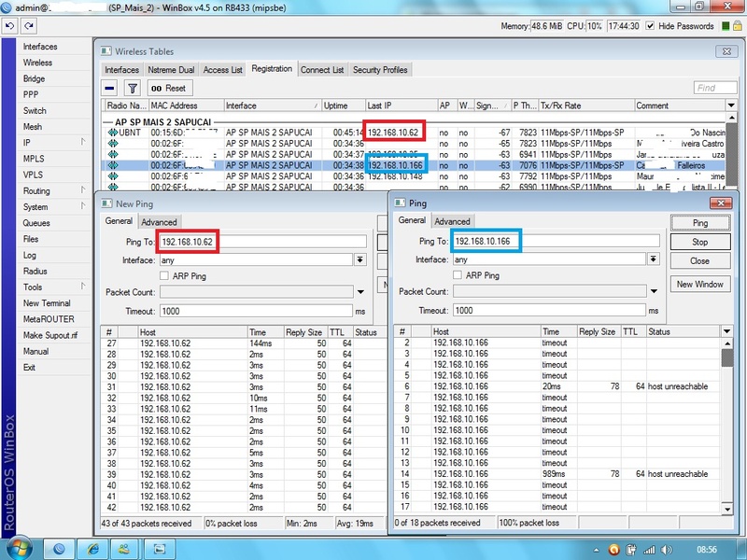Click the network signal tray icon
The height and width of the screenshot is (560, 747).
(649, 550)
